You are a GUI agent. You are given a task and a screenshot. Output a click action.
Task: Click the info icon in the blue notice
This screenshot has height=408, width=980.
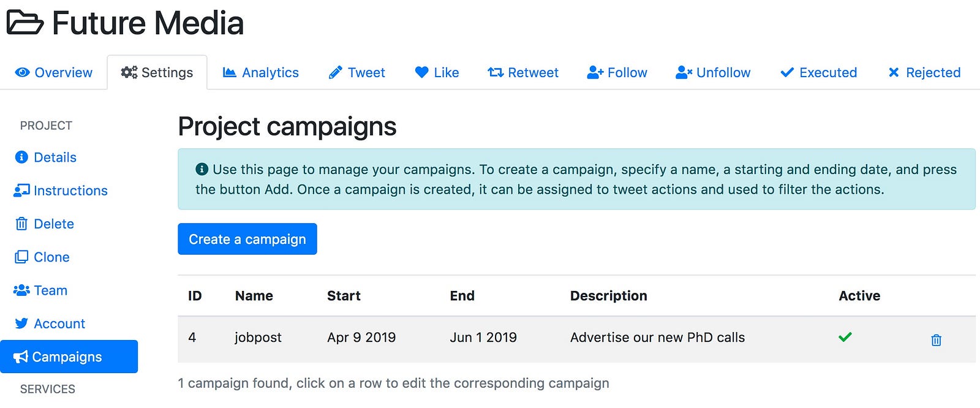(202, 169)
